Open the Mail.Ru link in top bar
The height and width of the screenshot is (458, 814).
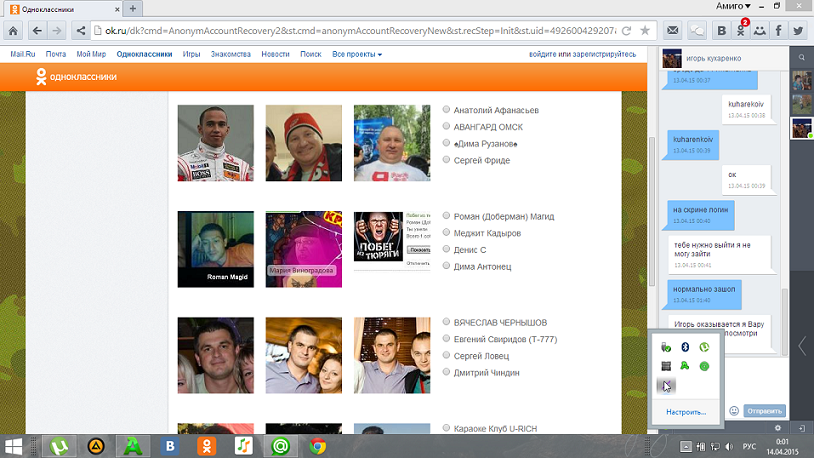tap(23, 54)
